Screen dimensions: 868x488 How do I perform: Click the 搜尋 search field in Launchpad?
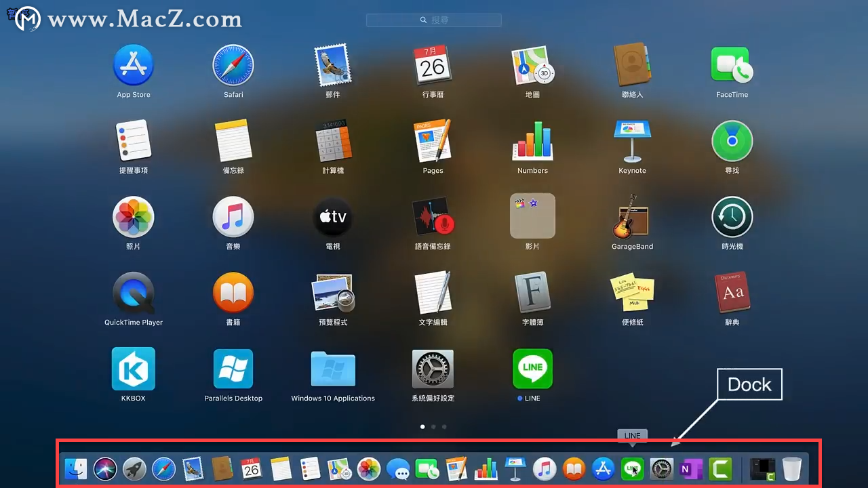click(434, 20)
